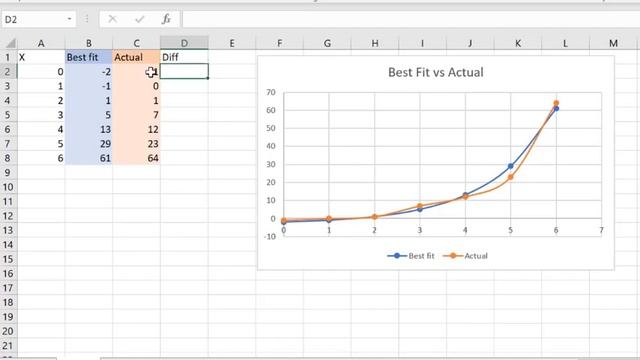Click the blue Best fit marker at x=6

point(556,109)
